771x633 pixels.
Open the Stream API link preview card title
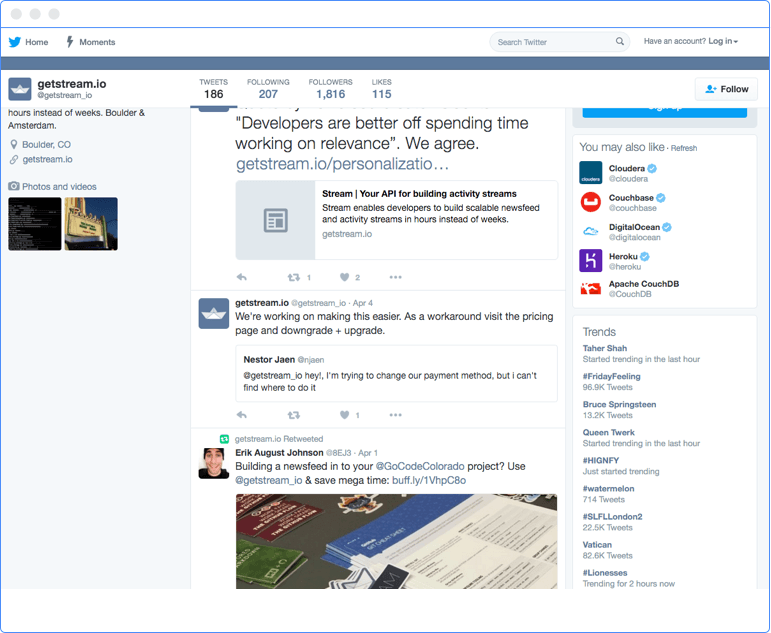(419, 194)
